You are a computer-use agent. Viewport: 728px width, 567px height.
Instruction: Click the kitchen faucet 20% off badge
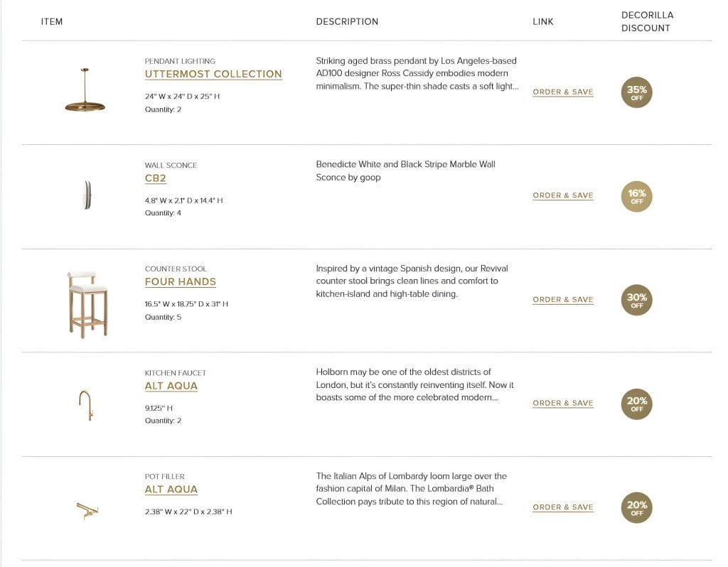636,404
